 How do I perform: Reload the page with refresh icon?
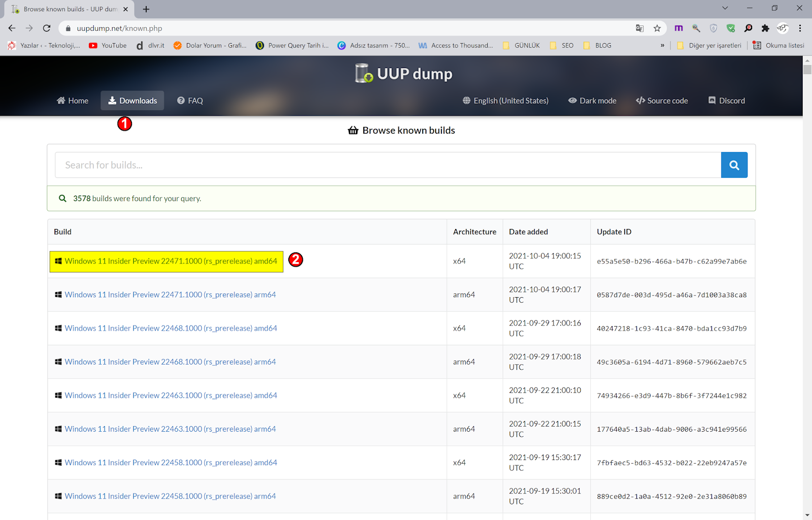[47, 28]
